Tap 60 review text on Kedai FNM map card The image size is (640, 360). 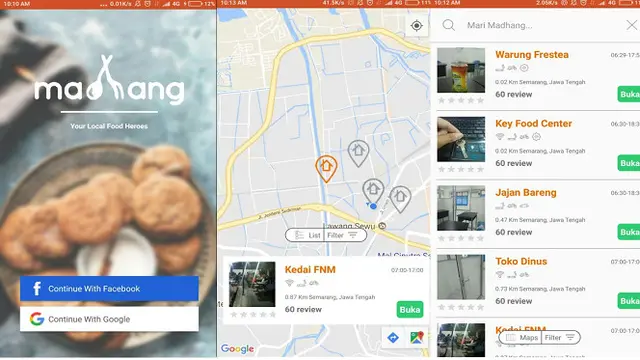coord(303,309)
